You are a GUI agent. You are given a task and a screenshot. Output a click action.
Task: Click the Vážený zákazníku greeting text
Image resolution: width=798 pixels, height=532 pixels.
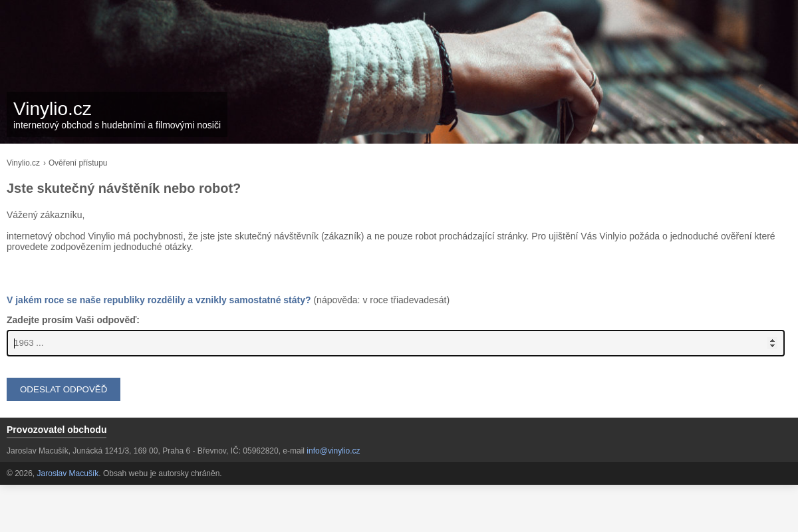[45, 215]
